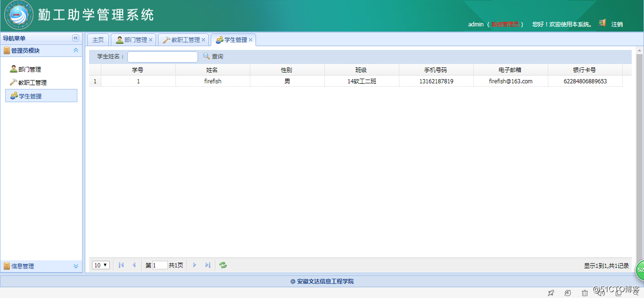This screenshot has height=298, width=644.
Task: Click the logout door icon
Action: click(602, 23)
